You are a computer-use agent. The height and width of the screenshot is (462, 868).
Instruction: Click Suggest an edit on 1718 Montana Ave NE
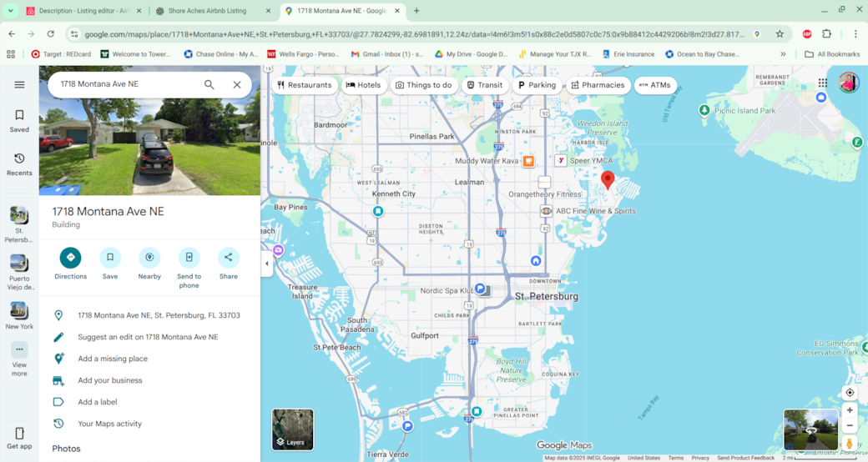pyautogui.click(x=148, y=337)
